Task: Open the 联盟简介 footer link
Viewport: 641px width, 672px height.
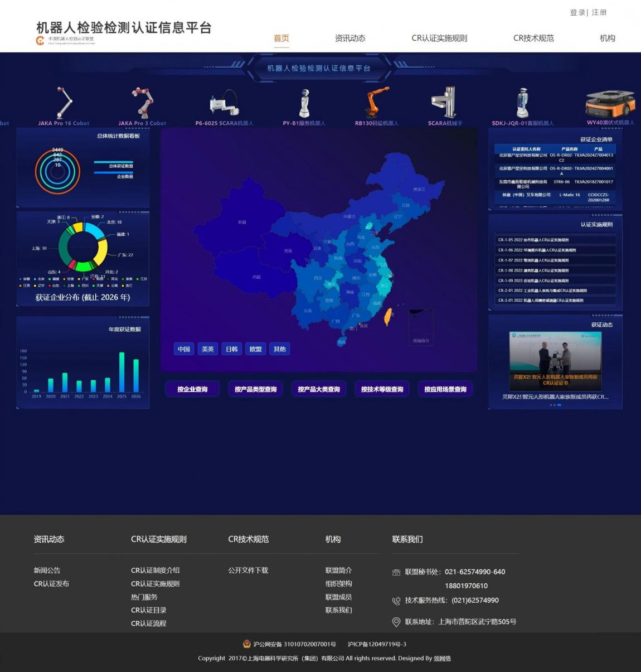Action: [x=338, y=571]
